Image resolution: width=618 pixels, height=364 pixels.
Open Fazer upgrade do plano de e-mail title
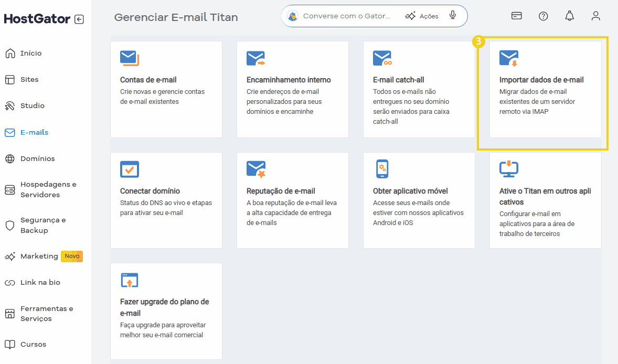164,307
